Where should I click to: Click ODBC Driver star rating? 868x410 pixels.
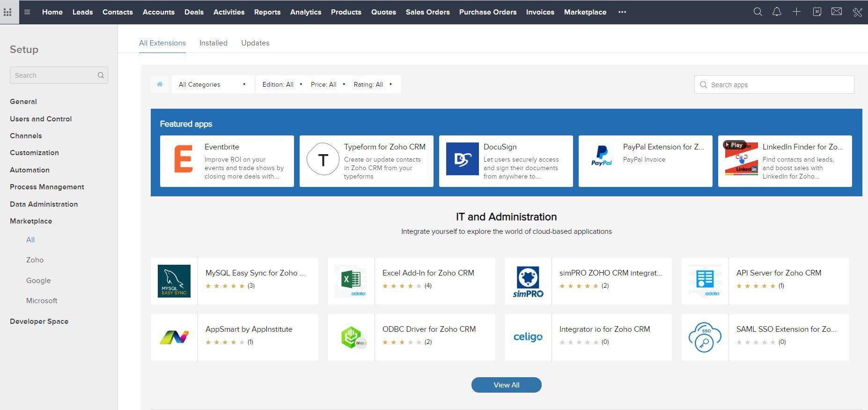[x=402, y=342]
